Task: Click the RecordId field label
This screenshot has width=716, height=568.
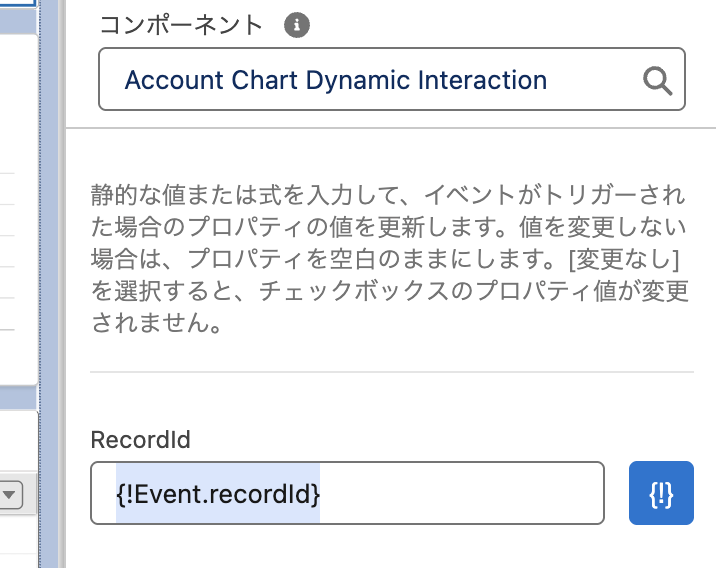Action: point(140,440)
